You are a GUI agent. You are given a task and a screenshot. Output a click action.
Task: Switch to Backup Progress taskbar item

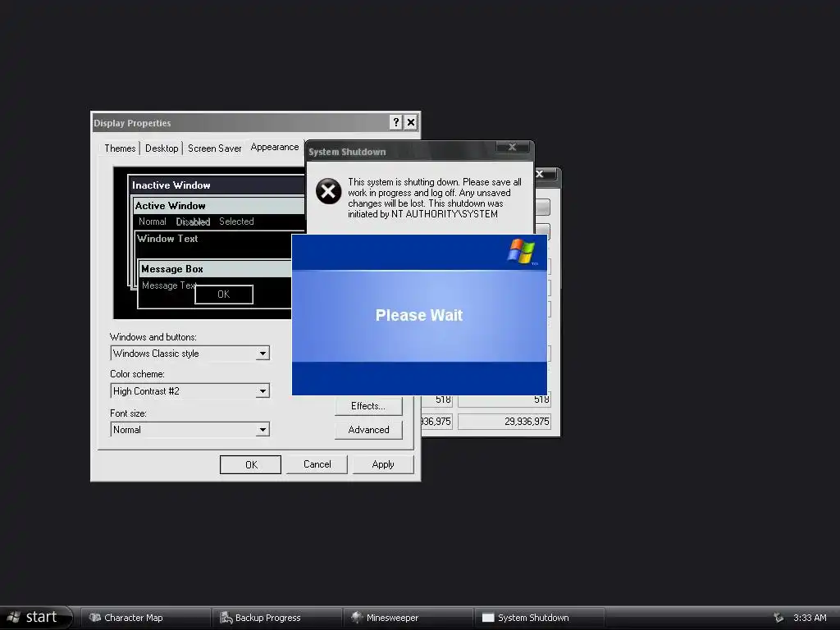point(277,618)
